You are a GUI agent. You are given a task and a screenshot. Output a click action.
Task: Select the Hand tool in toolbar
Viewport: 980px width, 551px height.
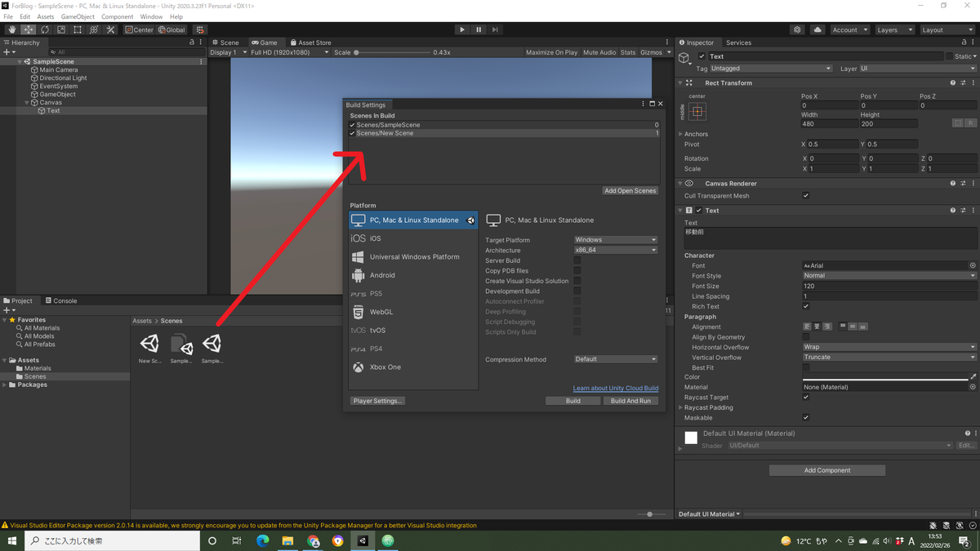pyautogui.click(x=12, y=29)
